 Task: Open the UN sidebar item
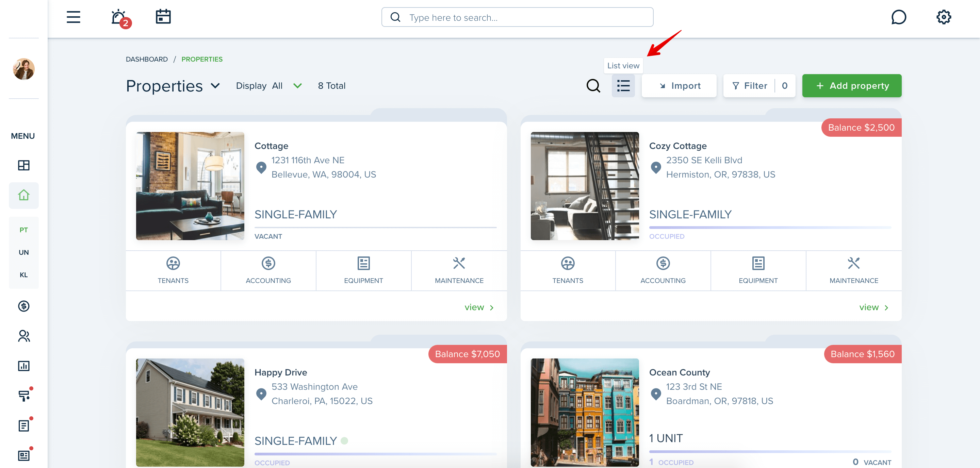[23, 252]
